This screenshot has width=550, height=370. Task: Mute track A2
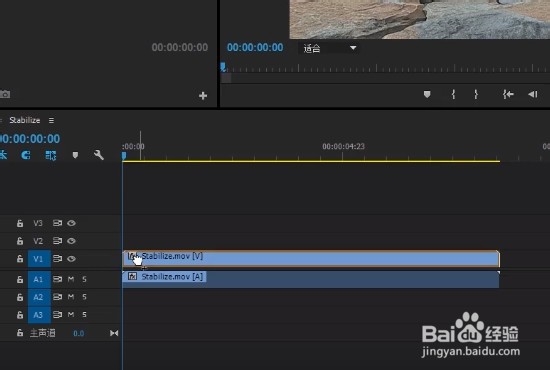pyautogui.click(x=71, y=297)
